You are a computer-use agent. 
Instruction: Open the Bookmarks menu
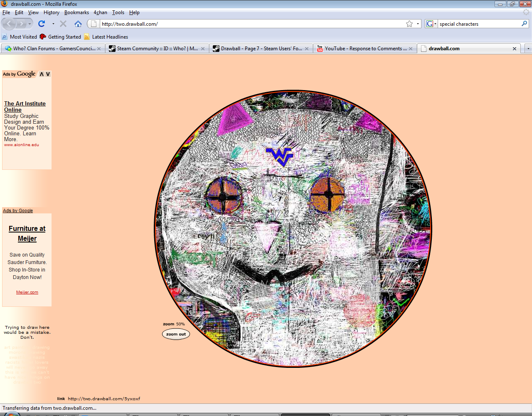click(x=76, y=12)
